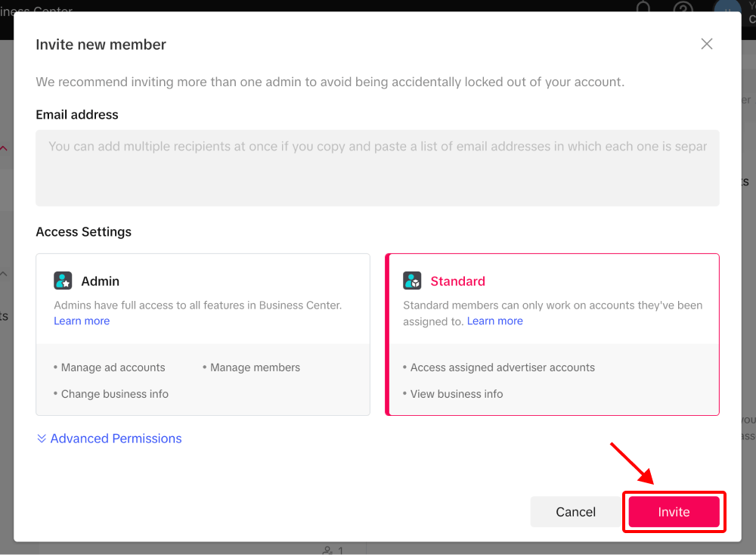Viewport: 756px width, 555px height.
Task: Click the Admin role icon
Action: pyautogui.click(x=63, y=281)
